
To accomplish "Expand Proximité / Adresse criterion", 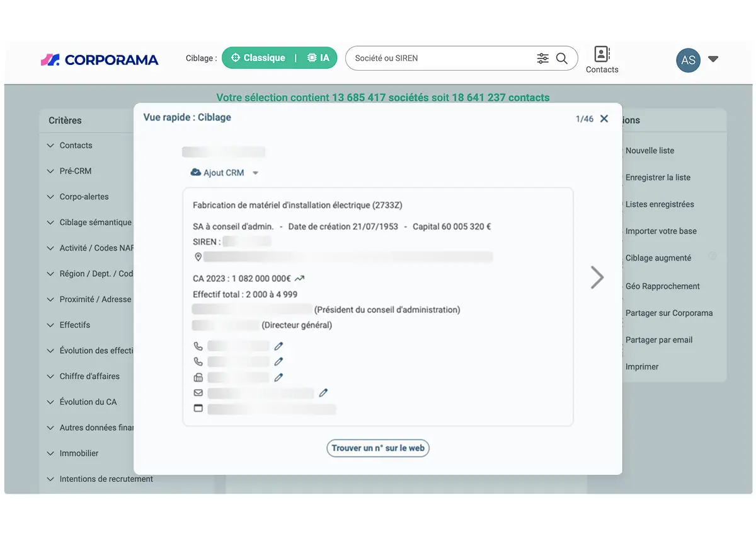I will pyautogui.click(x=89, y=300).
